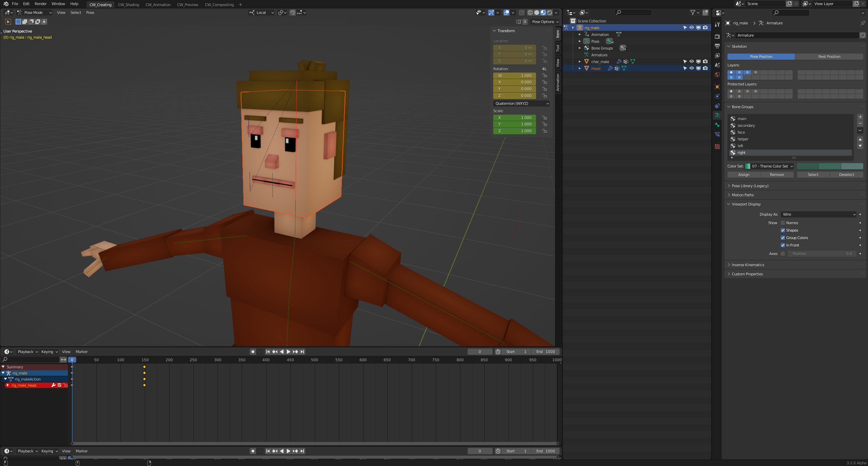Viewport: 868px width, 466px height.
Task: Open the Pose Mode dropdown
Action: pyautogui.click(x=35, y=13)
